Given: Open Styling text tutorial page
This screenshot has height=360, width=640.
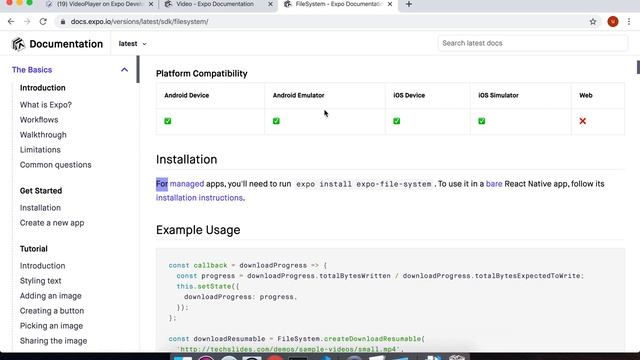Looking at the screenshot, I should [x=40, y=281].
